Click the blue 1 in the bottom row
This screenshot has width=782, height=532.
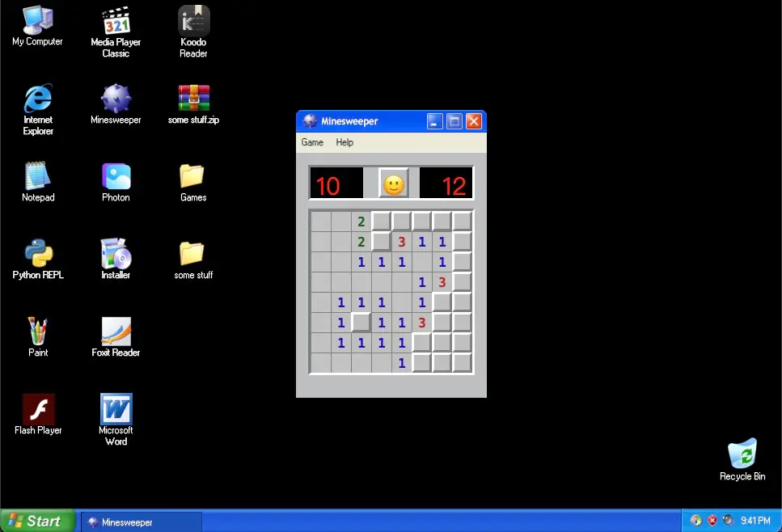[402, 363]
